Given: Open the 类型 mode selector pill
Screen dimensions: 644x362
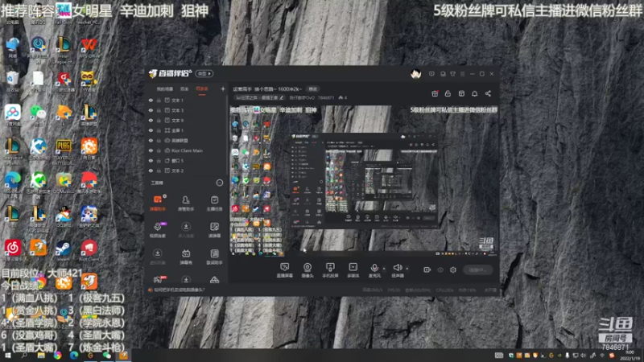Looking at the screenshot, I should [204, 74].
